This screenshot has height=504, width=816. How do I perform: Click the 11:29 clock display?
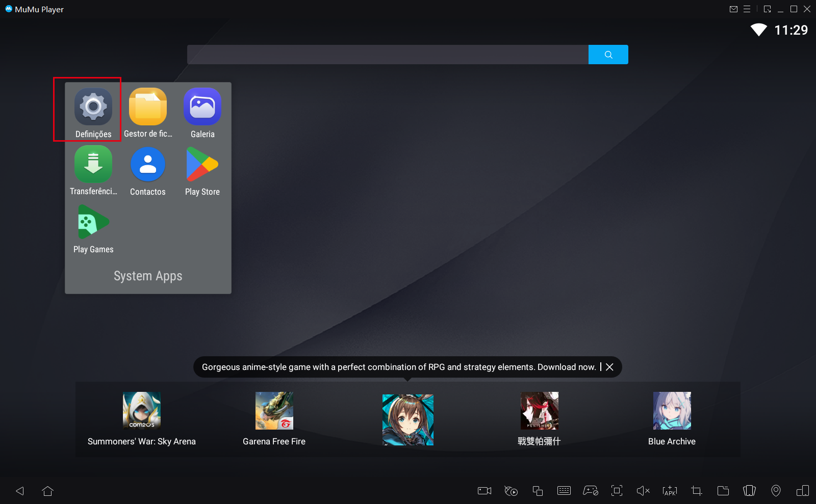[791, 30]
